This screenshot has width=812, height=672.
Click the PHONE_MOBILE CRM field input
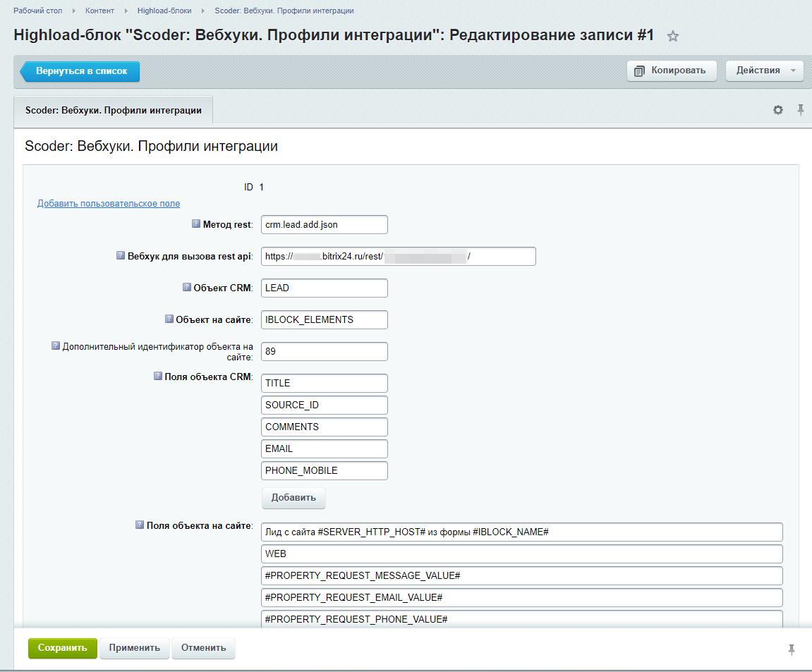325,470
